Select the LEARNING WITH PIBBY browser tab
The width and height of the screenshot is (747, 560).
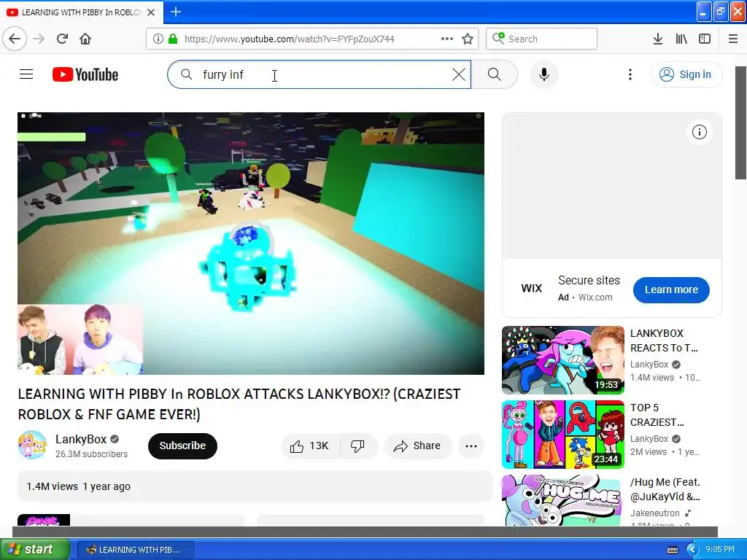coord(82,12)
